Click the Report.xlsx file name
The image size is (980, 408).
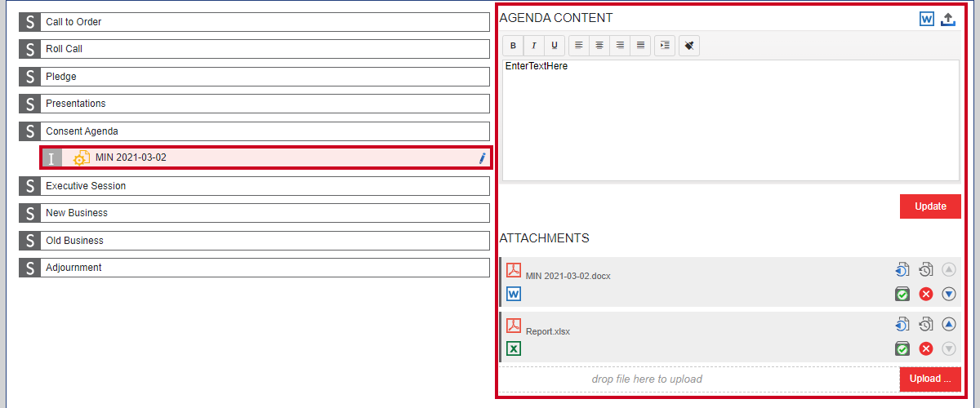pos(548,331)
